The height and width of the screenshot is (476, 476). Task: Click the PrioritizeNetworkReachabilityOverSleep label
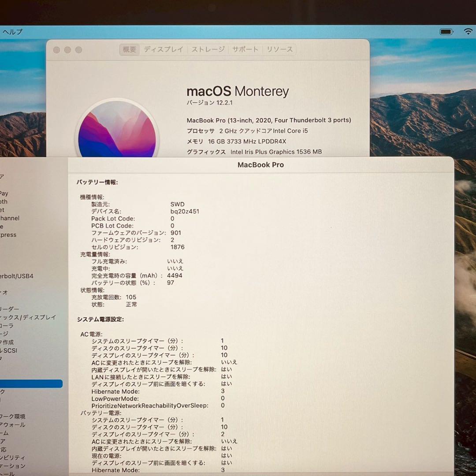[150, 406]
